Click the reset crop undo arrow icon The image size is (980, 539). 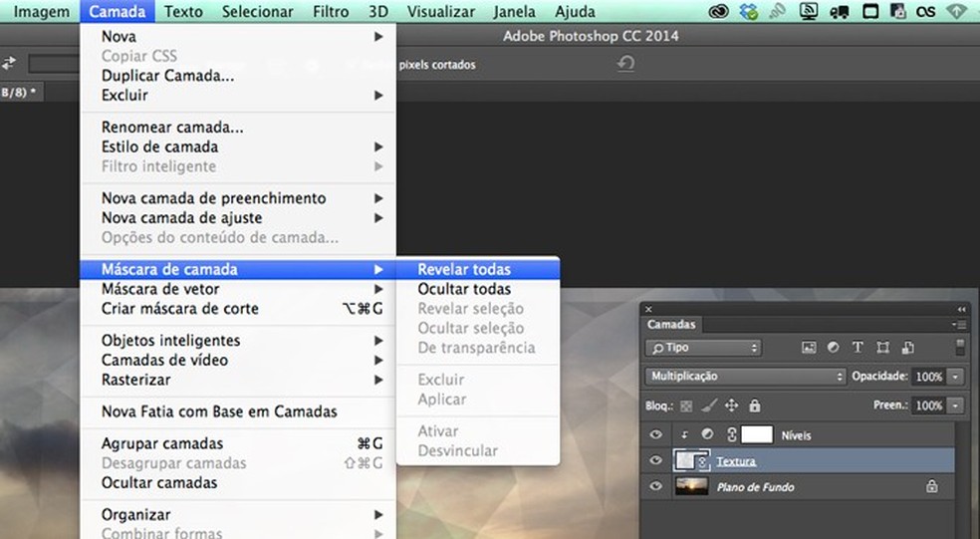coord(625,63)
